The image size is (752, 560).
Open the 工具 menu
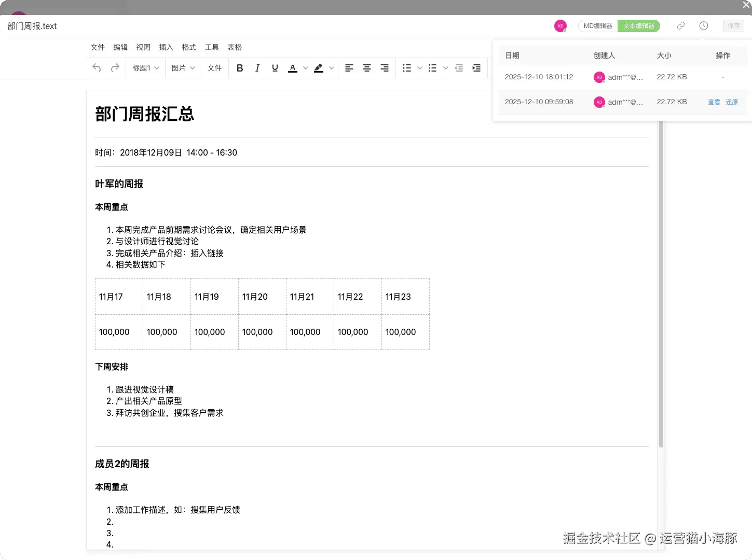pyautogui.click(x=212, y=47)
